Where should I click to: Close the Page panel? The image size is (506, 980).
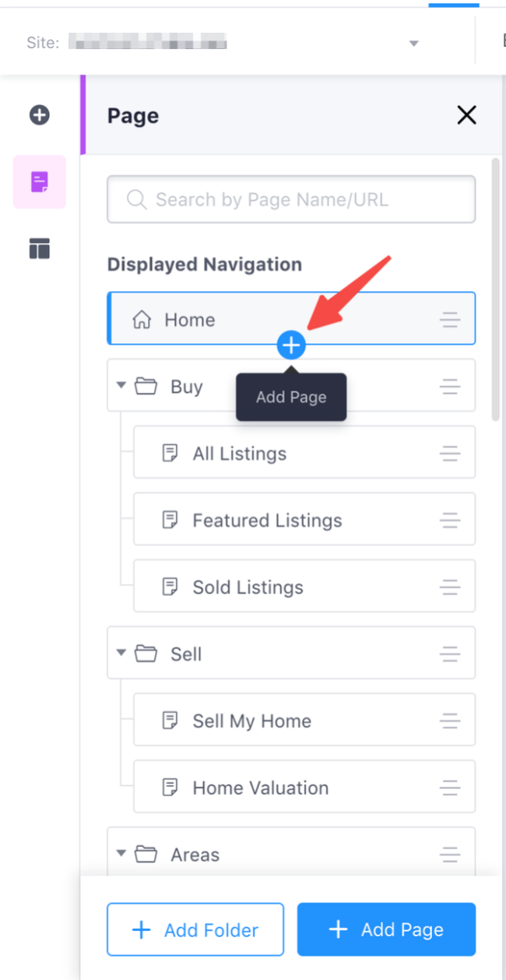pos(466,115)
